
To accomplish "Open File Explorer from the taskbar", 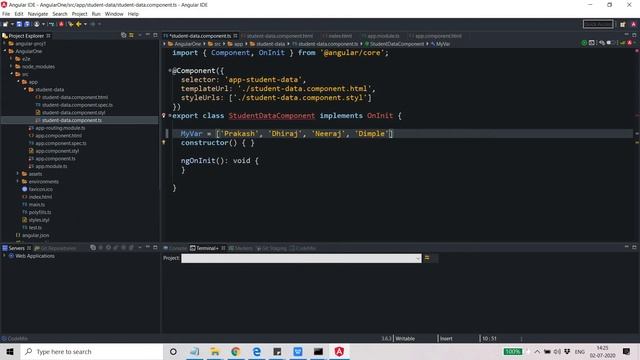I will (215, 351).
